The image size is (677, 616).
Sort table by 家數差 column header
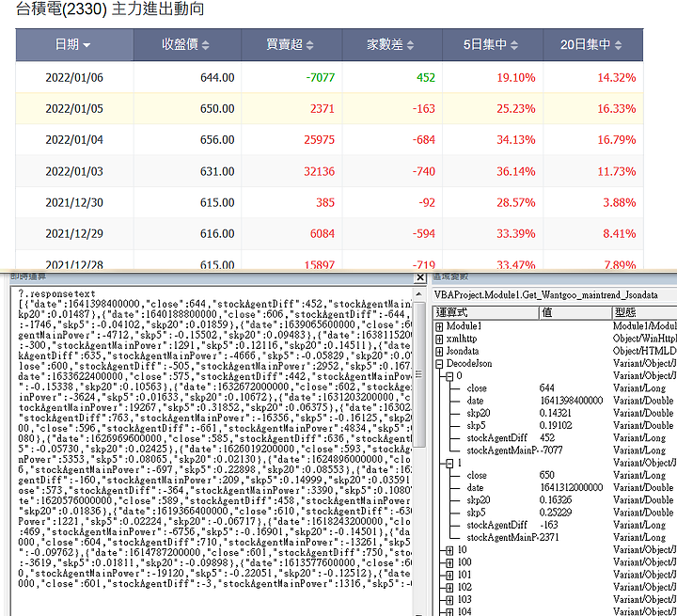click(392, 44)
